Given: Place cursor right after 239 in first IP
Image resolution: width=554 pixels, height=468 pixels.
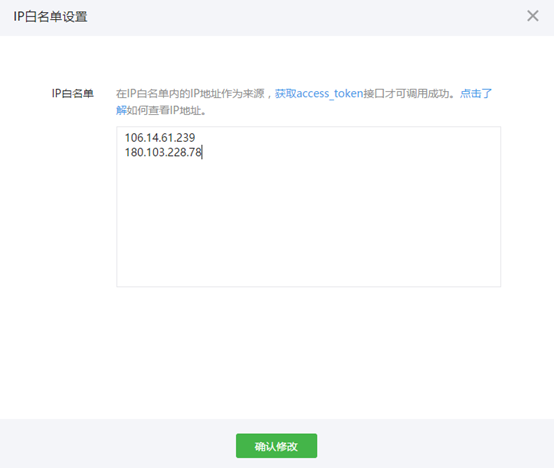Looking at the screenshot, I should (x=196, y=137).
